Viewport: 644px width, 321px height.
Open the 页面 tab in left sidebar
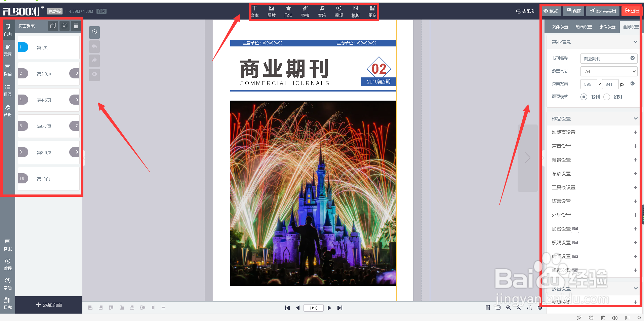[8, 30]
